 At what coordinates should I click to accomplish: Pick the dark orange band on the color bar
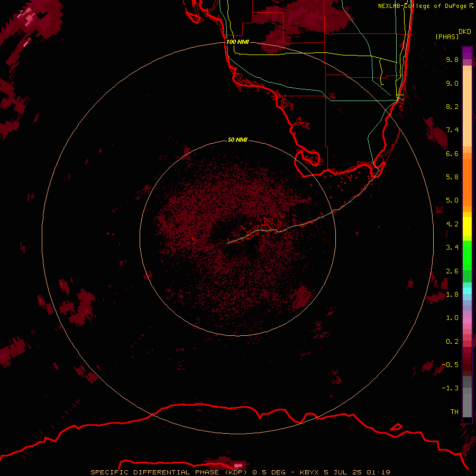[x=467, y=183]
